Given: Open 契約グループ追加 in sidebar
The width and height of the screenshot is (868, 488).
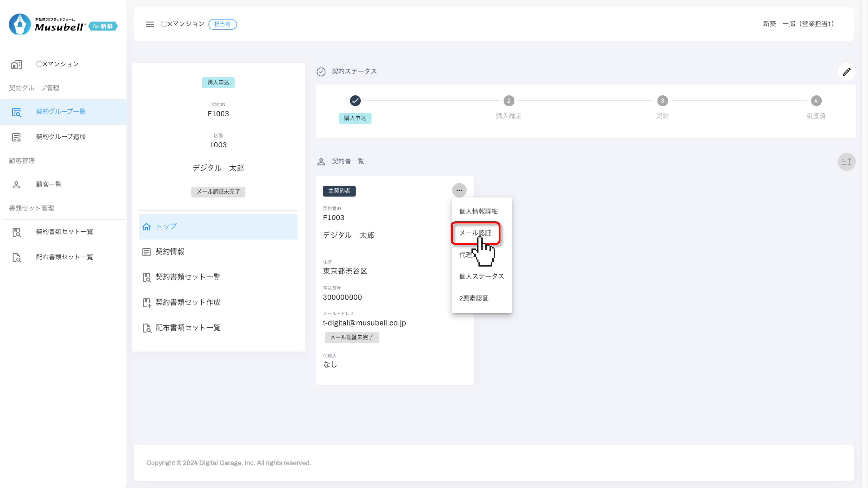Looking at the screenshot, I should pos(61,137).
